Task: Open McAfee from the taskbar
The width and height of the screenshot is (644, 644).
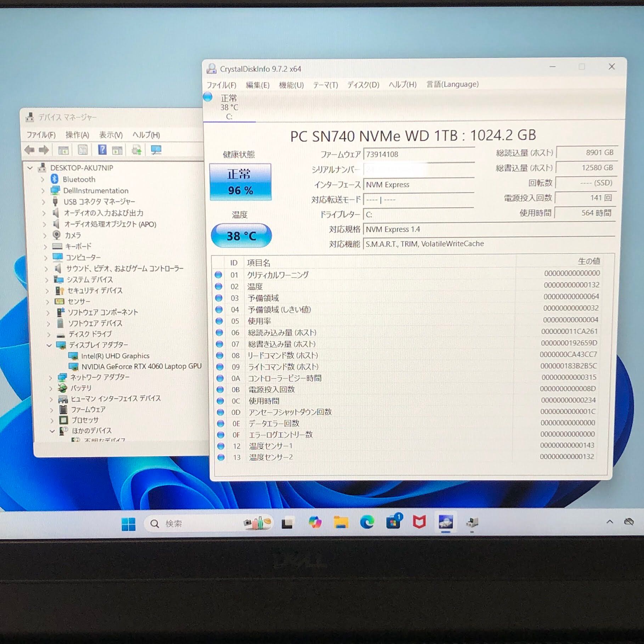Action: pos(419,522)
